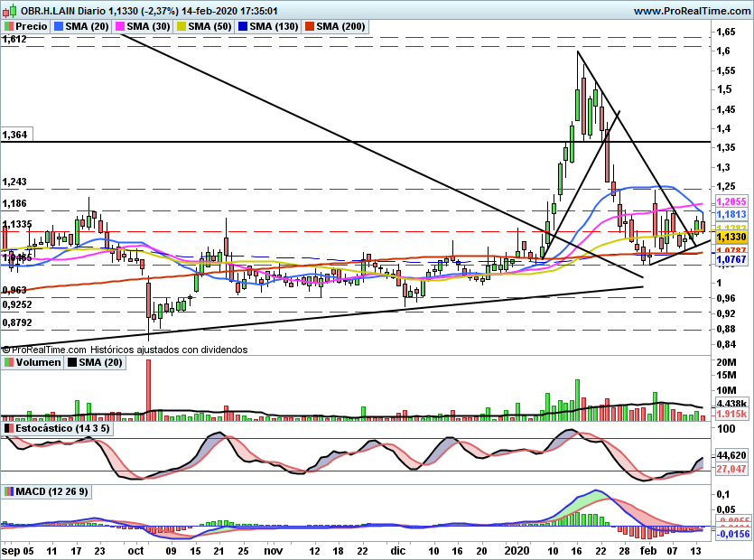Click the 20M volume axis tick
Image resolution: width=754 pixels, height=560 pixels.
pos(726,362)
